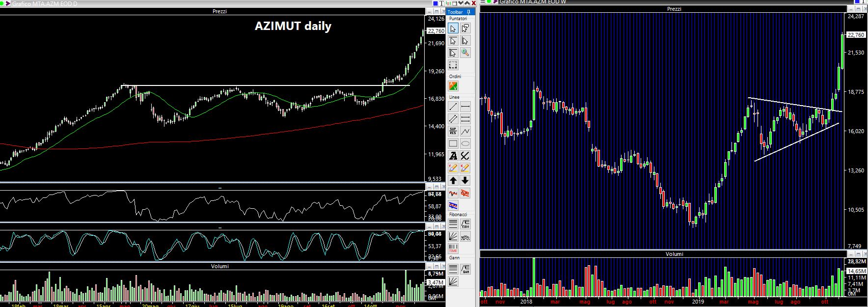Insert a down arrow marker
Image resolution: width=868 pixels, height=307 pixels.
(465, 180)
